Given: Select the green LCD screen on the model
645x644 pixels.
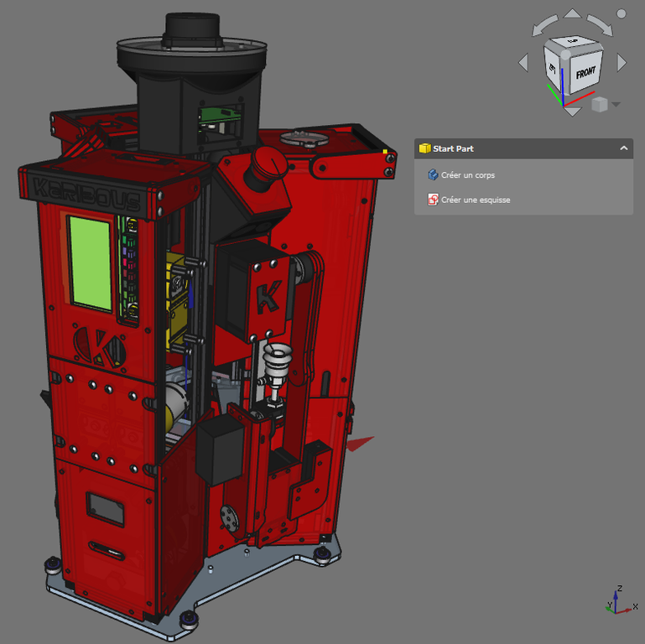Looking at the screenshot, I should pos(90,261).
